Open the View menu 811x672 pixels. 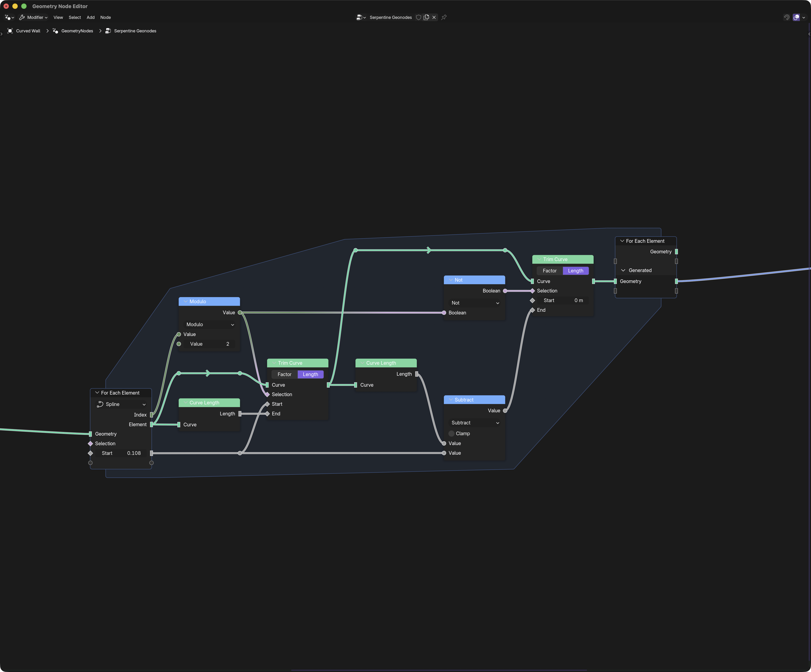coord(58,17)
